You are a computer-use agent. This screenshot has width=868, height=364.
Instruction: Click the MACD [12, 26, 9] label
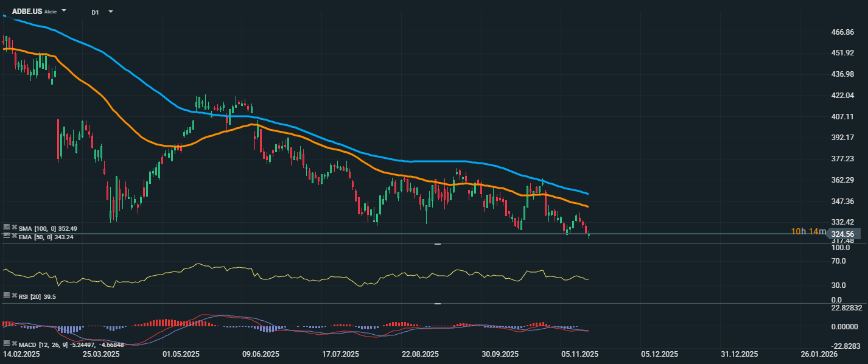tap(44, 344)
